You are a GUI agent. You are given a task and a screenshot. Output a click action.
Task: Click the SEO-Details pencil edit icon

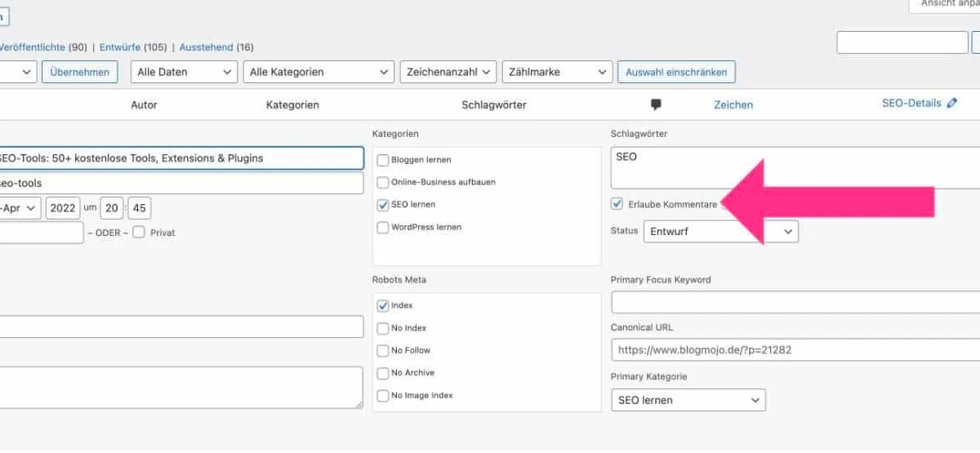pos(951,104)
